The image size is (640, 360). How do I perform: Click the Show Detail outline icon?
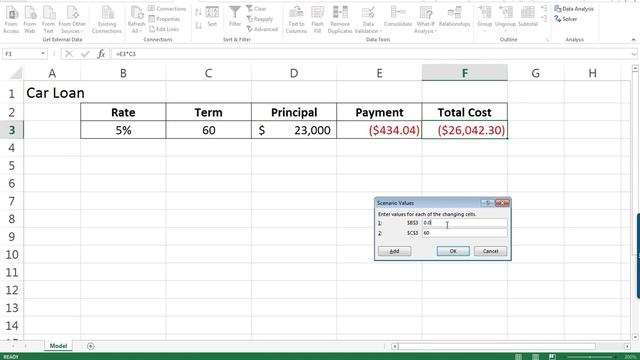pyautogui.click(x=544, y=9)
